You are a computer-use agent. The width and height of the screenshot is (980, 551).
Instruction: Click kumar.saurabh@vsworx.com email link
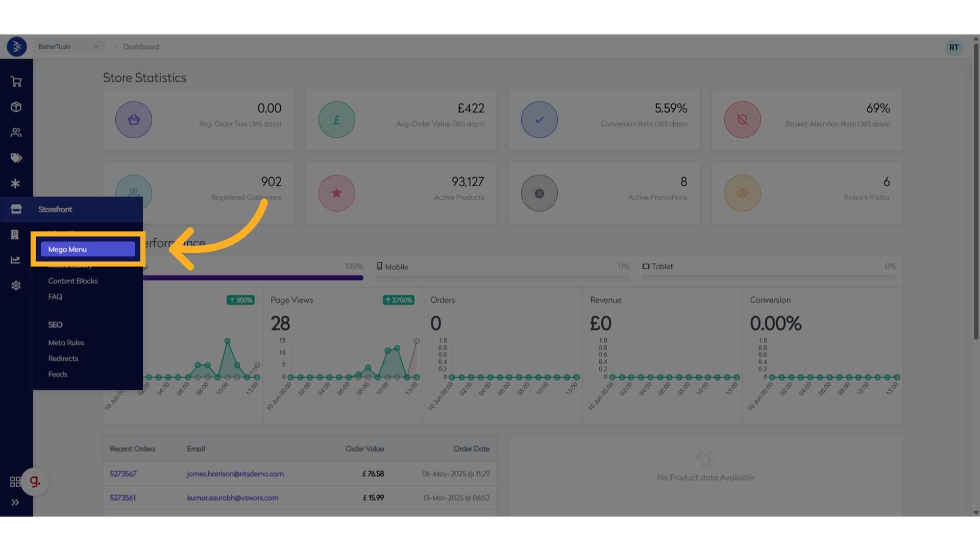233,498
